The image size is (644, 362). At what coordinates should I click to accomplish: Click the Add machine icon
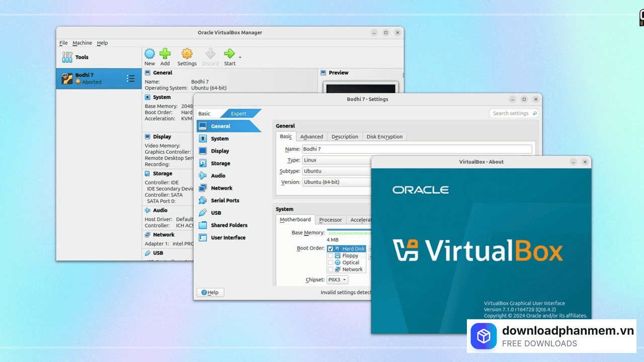(x=165, y=56)
